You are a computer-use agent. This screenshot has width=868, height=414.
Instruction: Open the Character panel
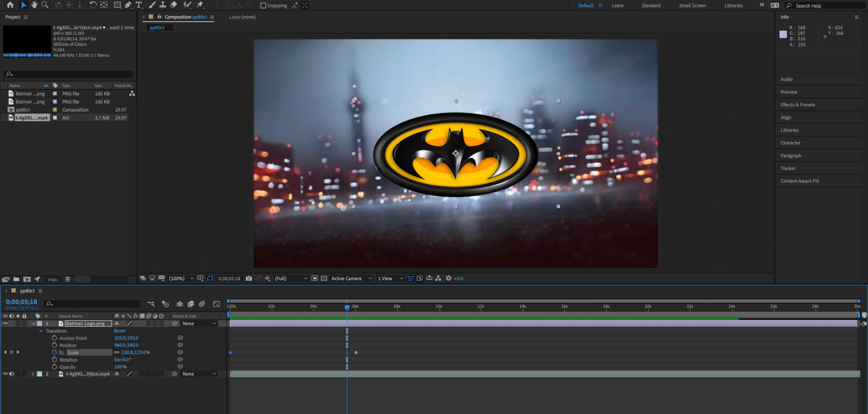790,143
